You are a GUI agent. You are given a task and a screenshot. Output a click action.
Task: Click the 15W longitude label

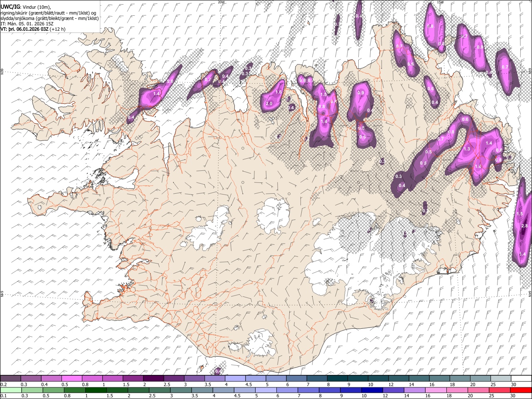pos(440,2)
